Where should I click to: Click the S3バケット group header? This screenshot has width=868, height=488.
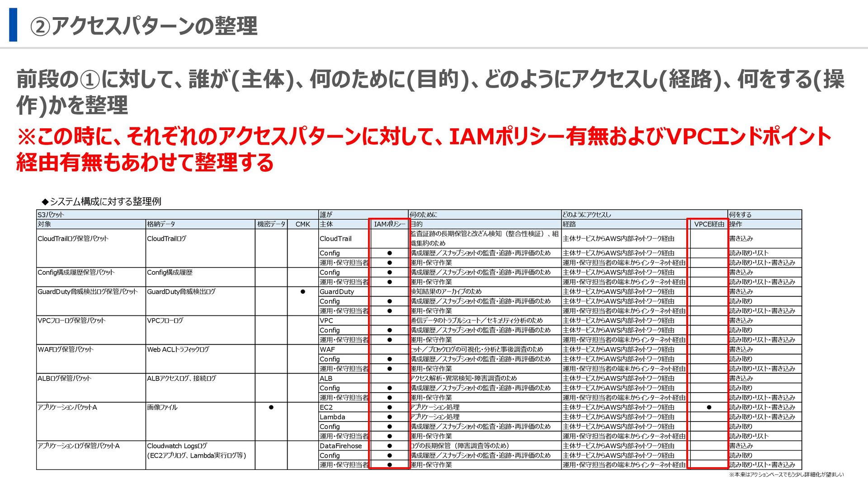coord(177,215)
